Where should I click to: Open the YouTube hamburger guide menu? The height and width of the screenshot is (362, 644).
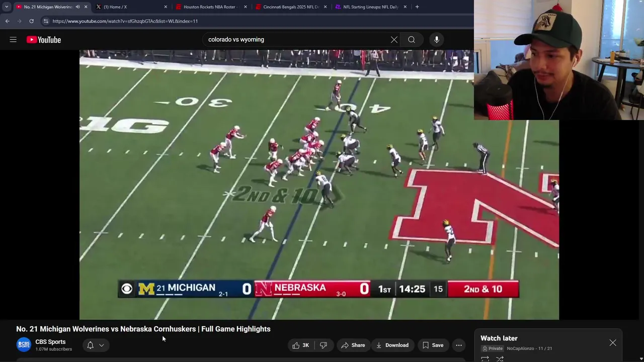13,40
